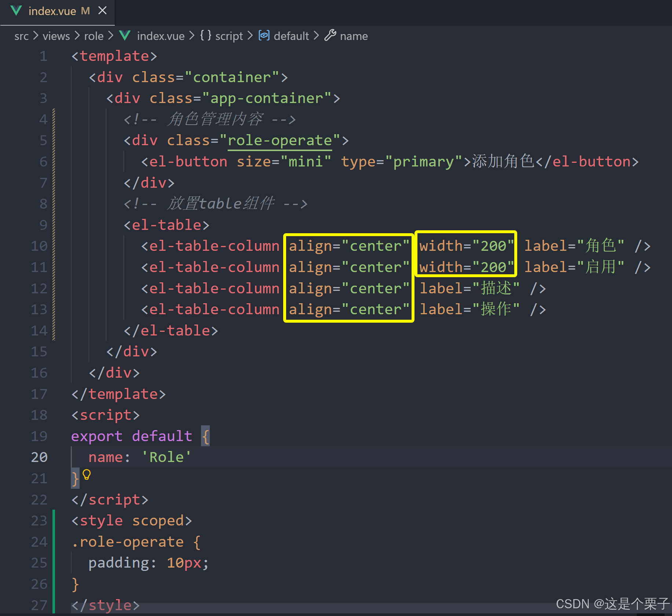The image size is (672, 616).
Task: Click the "app-container" class value
Action: 267,98
